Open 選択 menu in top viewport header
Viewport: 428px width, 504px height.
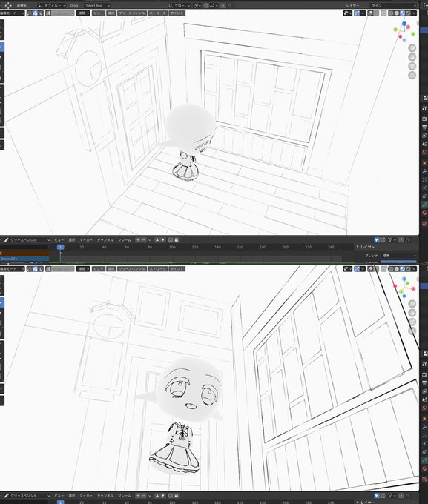[x=111, y=13]
